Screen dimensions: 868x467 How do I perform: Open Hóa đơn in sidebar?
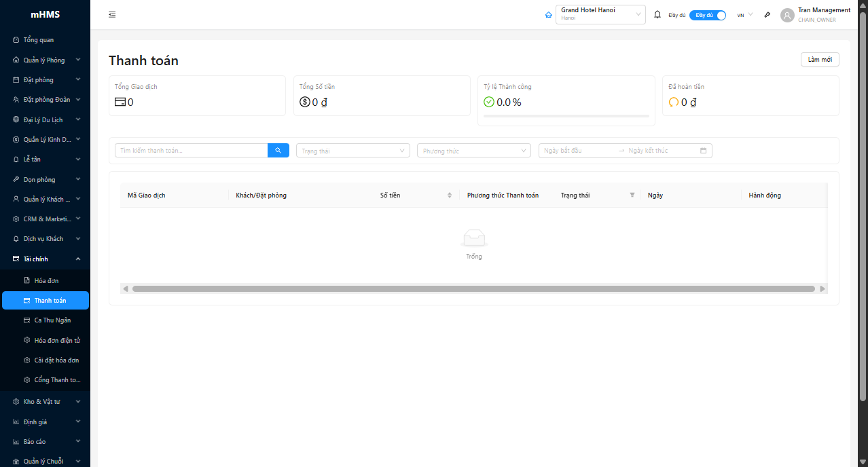46,280
